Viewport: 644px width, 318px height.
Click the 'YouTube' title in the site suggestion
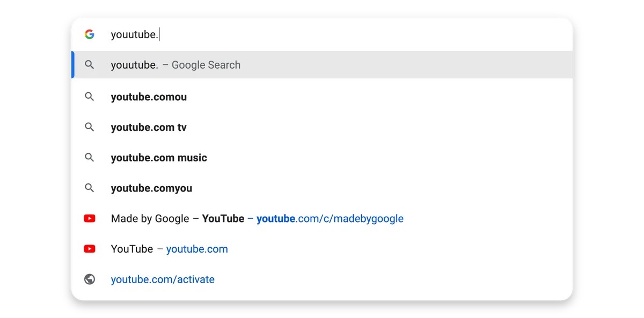point(132,249)
